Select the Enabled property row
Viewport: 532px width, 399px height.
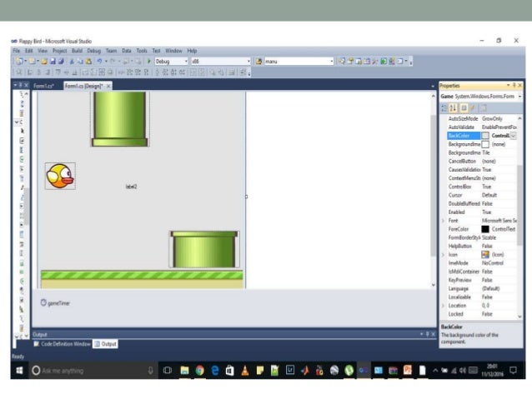482,212
